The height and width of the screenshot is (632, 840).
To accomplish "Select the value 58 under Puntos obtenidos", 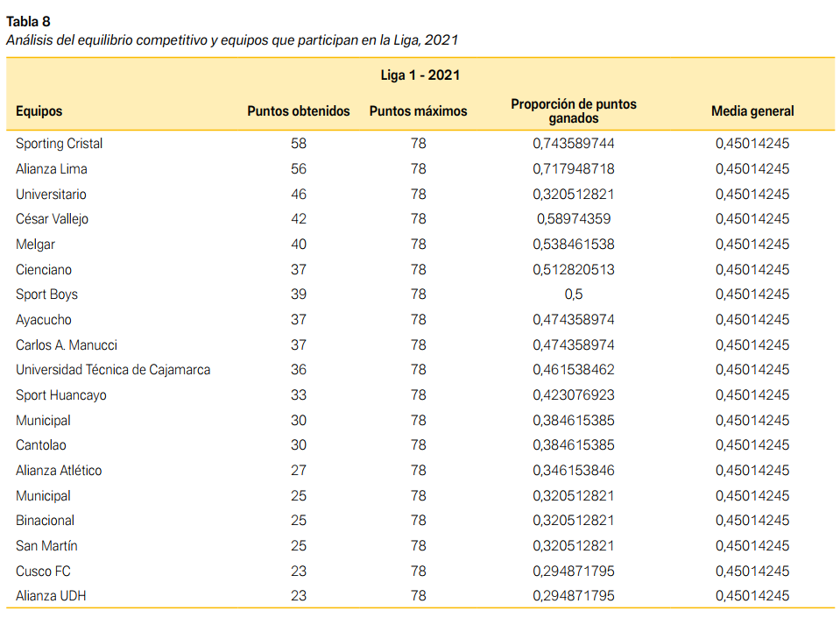I will pyautogui.click(x=299, y=144).
